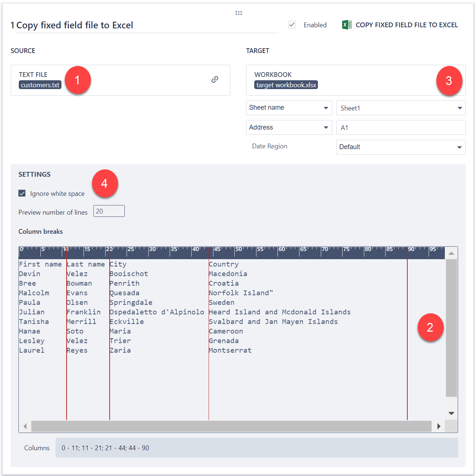This screenshot has width=475, height=476.
Task: Click the drag handle dots at the top
Action: pyautogui.click(x=239, y=13)
